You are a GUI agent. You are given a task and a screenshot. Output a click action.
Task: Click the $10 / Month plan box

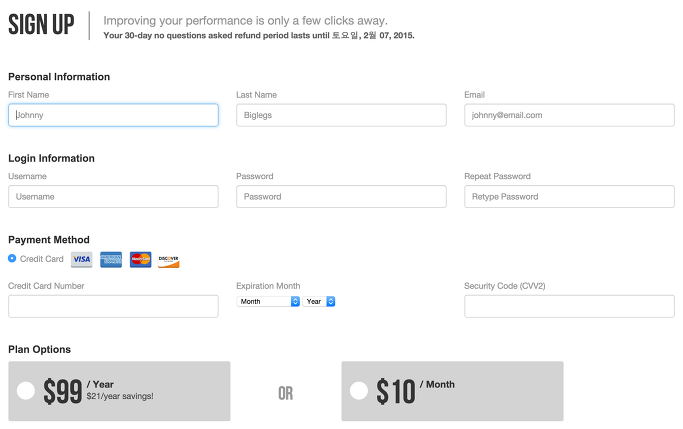tap(453, 391)
